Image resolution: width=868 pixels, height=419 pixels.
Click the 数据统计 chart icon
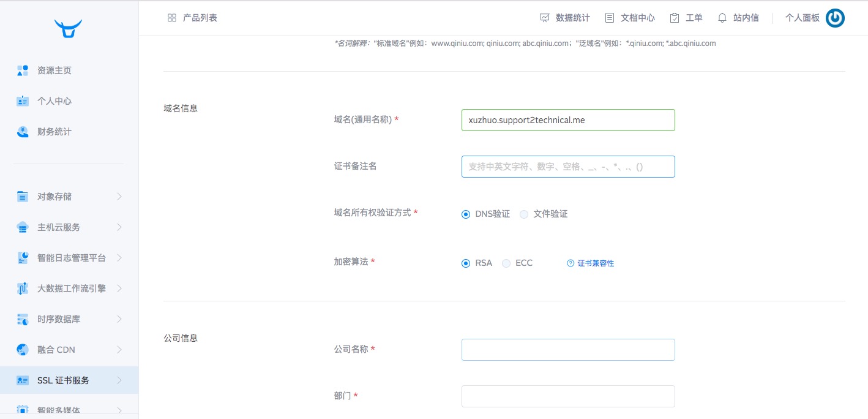[x=545, y=18]
